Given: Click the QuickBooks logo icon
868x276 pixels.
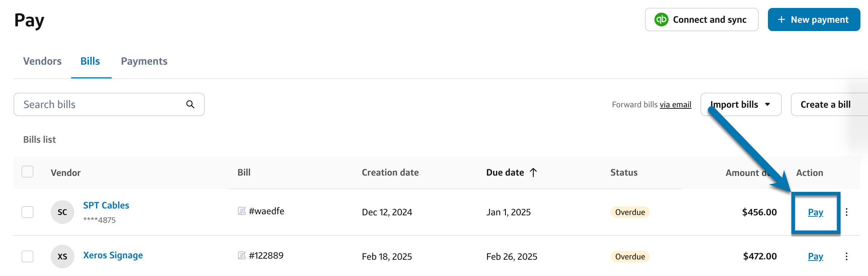Looking at the screenshot, I should tap(661, 20).
